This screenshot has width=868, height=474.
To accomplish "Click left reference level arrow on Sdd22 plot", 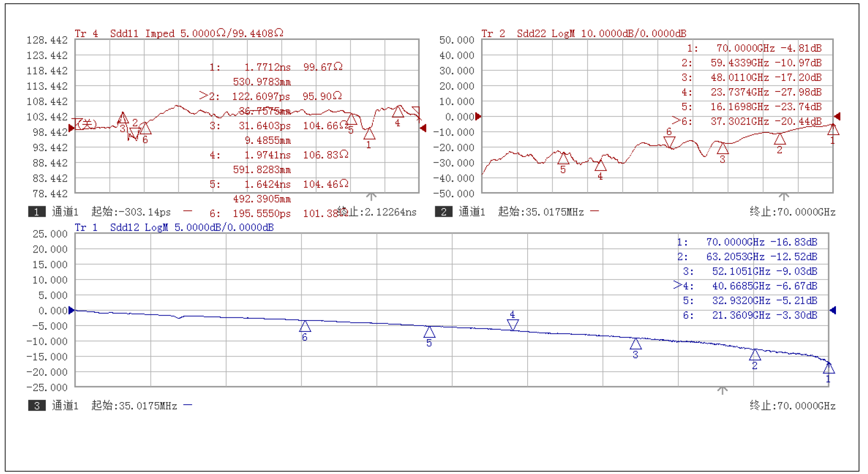I will coord(478,117).
